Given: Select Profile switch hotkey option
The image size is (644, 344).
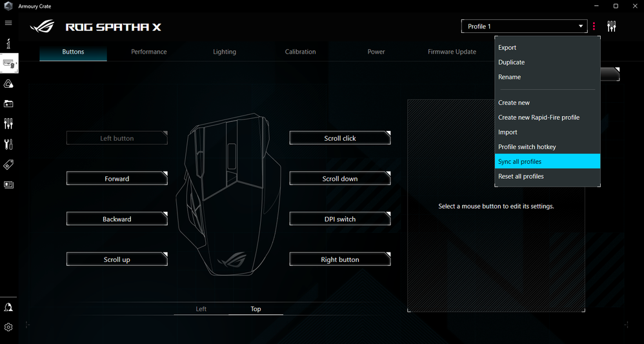Looking at the screenshot, I should [x=547, y=147].
